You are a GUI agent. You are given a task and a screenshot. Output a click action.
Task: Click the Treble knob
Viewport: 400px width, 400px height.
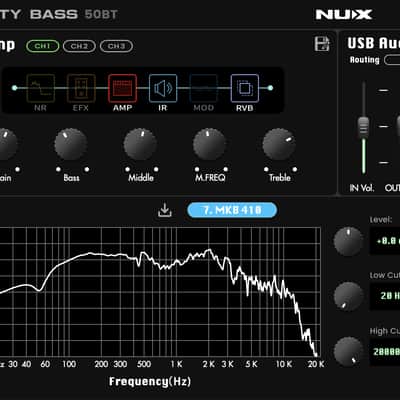coord(279,144)
